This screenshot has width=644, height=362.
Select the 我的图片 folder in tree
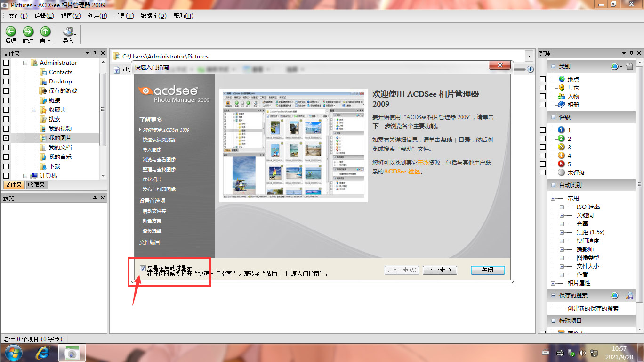click(x=60, y=138)
